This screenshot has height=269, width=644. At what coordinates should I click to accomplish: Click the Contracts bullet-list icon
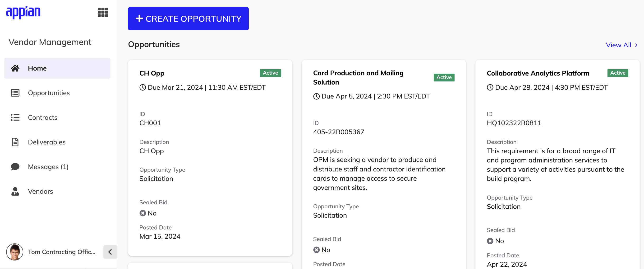15,117
